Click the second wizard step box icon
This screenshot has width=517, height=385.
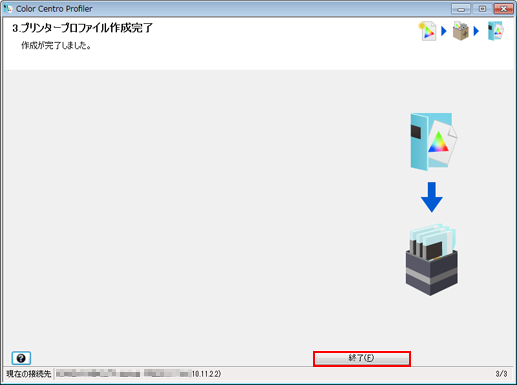[461, 31]
